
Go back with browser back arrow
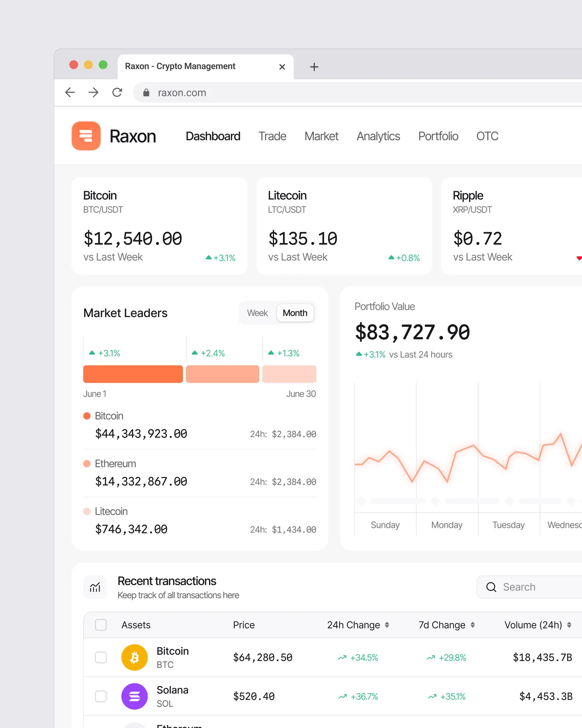coord(70,92)
